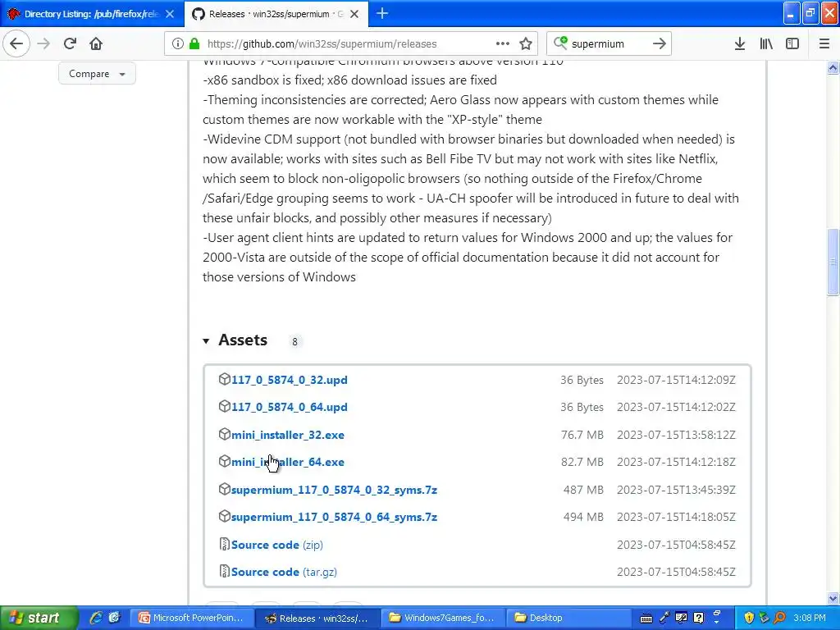Collapse the Assets section triangle
The image size is (840, 630).
click(206, 340)
